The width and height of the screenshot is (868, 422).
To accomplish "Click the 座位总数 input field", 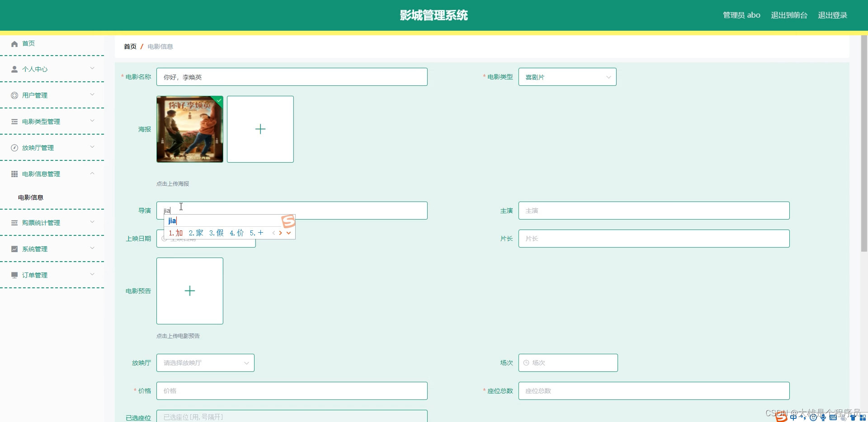I will coord(654,391).
